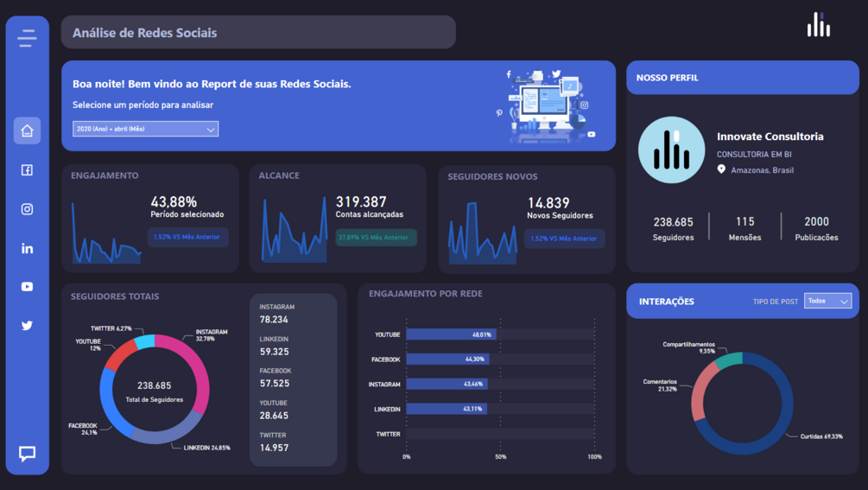The height and width of the screenshot is (490, 868).
Task: Click the Innovate Consultoria profile name
Action: [x=770, y=137]
